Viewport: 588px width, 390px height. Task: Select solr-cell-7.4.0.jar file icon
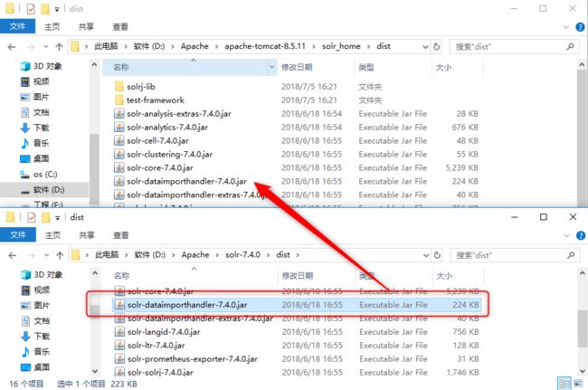119,140
